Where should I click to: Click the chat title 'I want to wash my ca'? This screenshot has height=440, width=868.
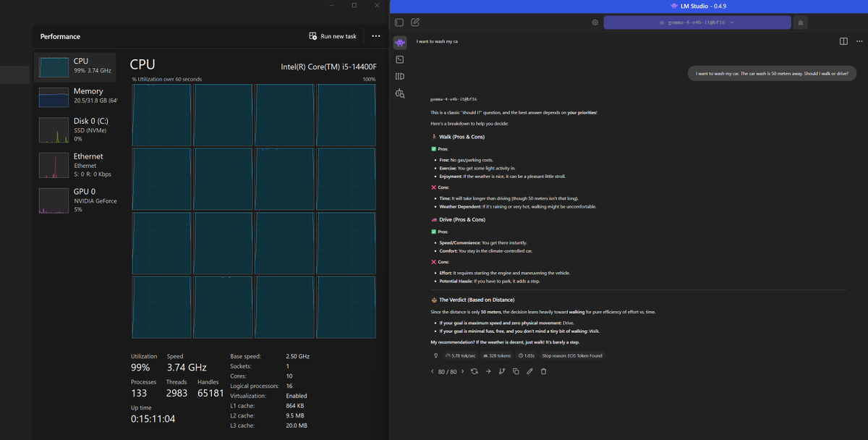click(437, 41)
